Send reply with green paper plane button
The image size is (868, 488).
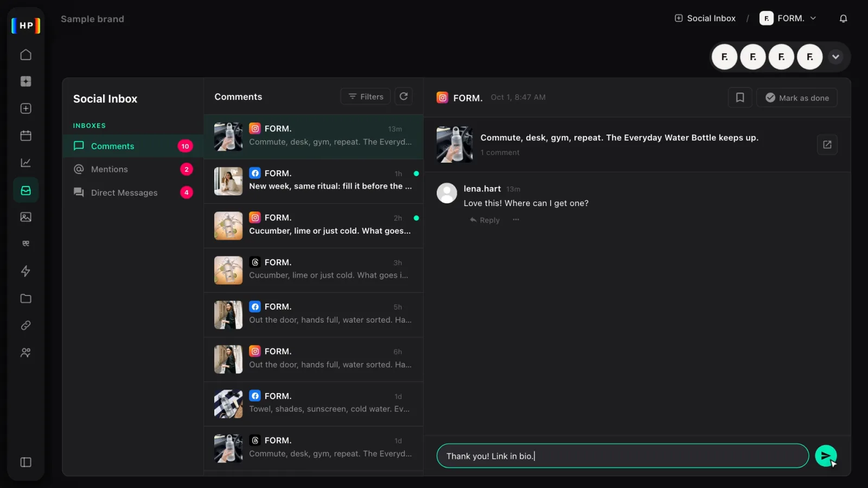click(x=826, y=456)
